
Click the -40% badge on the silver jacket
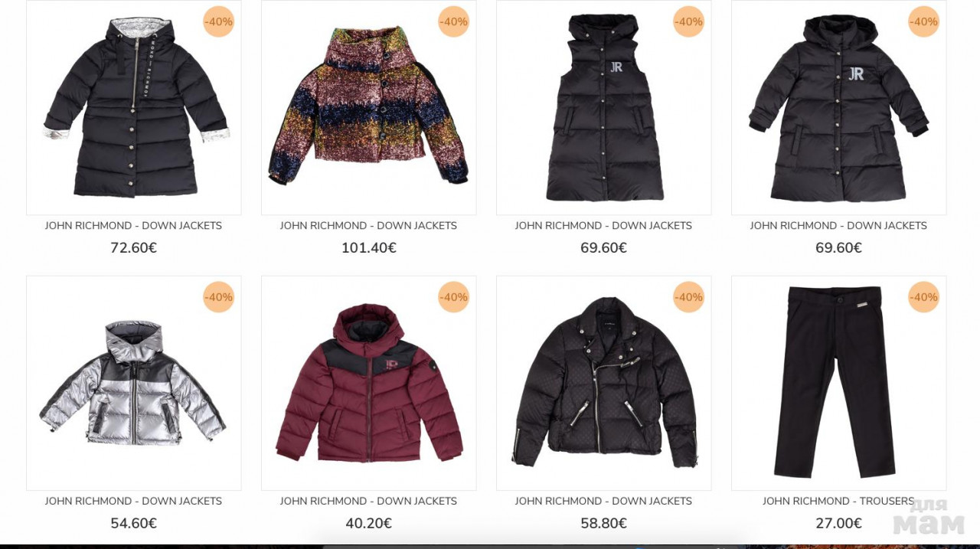click(218, 297)
